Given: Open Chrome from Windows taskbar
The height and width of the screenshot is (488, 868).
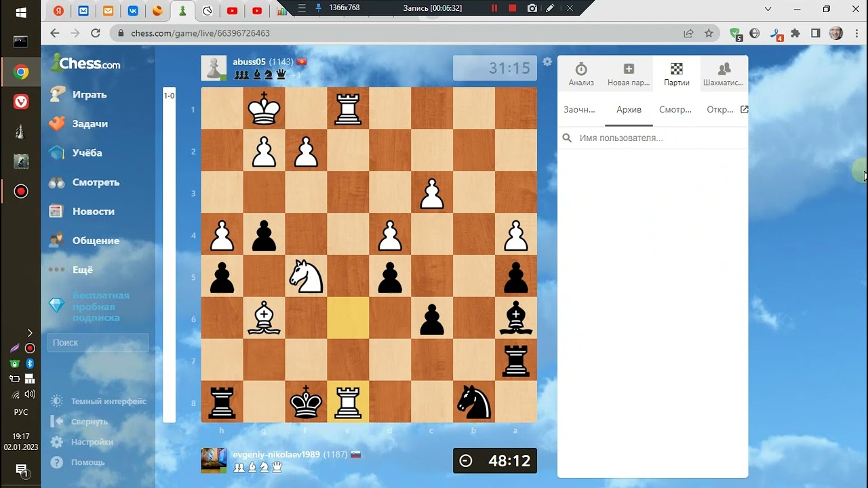Looking at the screenshot, I should click(x=21, y=72).
